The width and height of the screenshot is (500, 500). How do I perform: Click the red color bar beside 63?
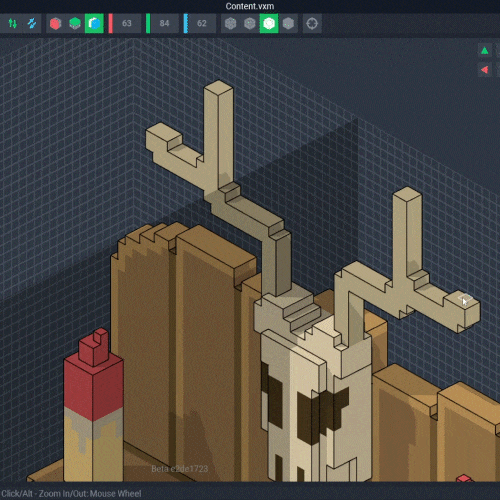[111, 23]
